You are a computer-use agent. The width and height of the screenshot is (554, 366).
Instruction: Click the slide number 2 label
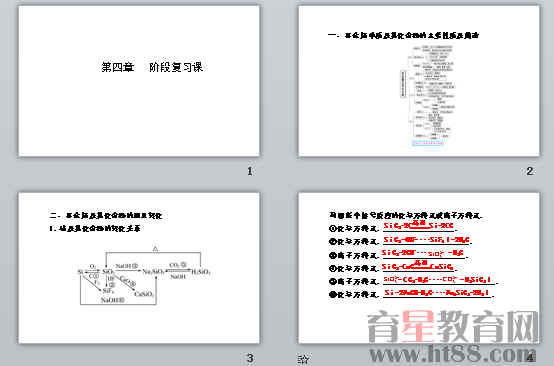click(x=529, y=171)
